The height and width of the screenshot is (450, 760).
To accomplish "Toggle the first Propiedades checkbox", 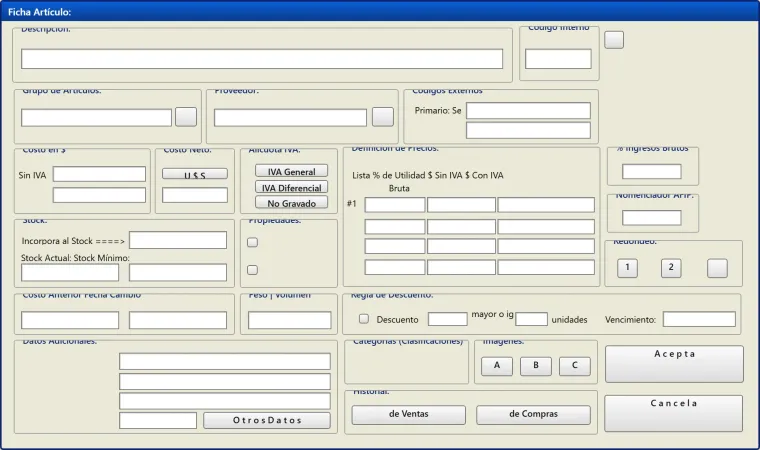I will 253,242.
